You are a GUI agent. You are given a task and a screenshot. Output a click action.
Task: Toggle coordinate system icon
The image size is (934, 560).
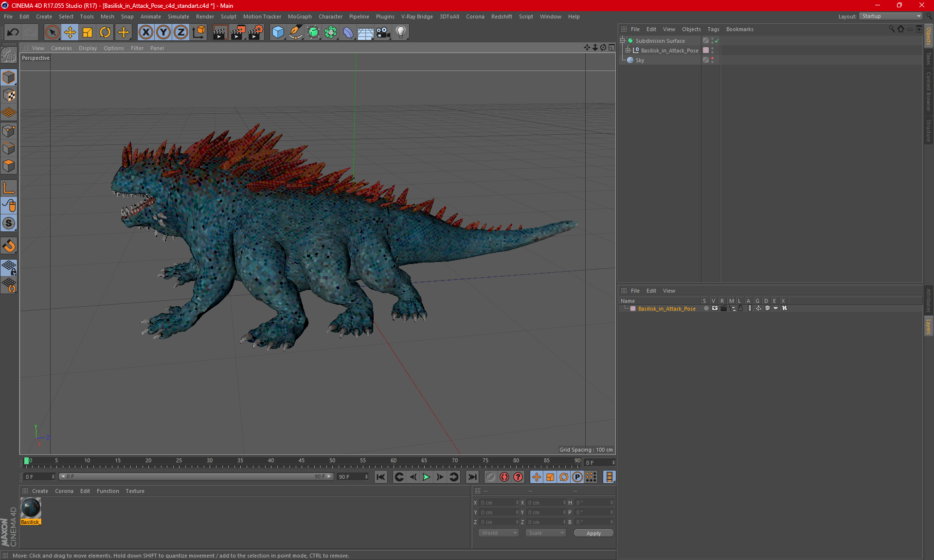pos(198,32)
